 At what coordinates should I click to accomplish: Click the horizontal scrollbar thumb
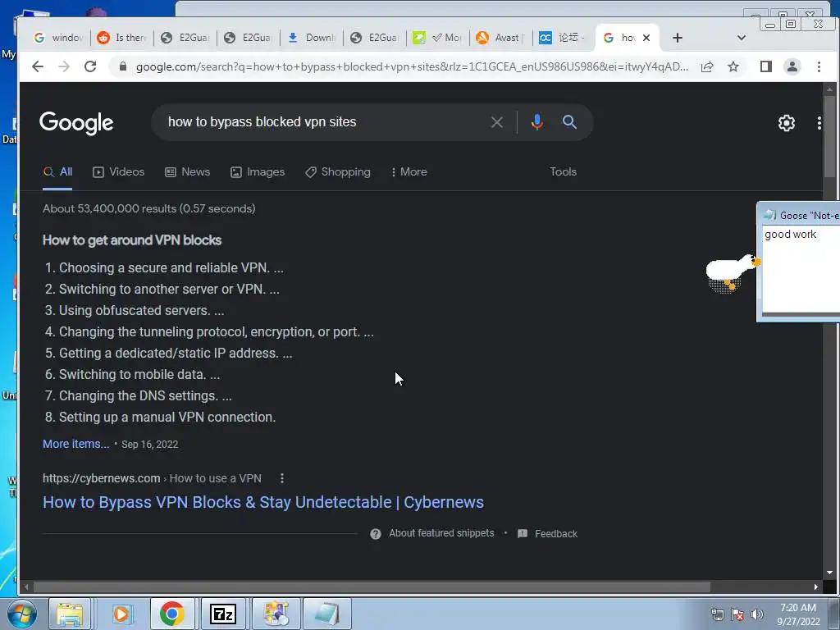point(372,587)
